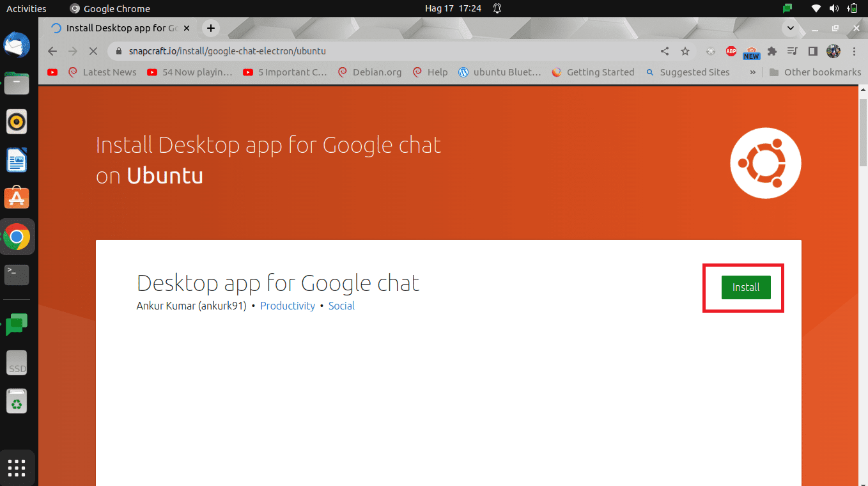Open the Latest News bookmark

[x=102, y=72]
